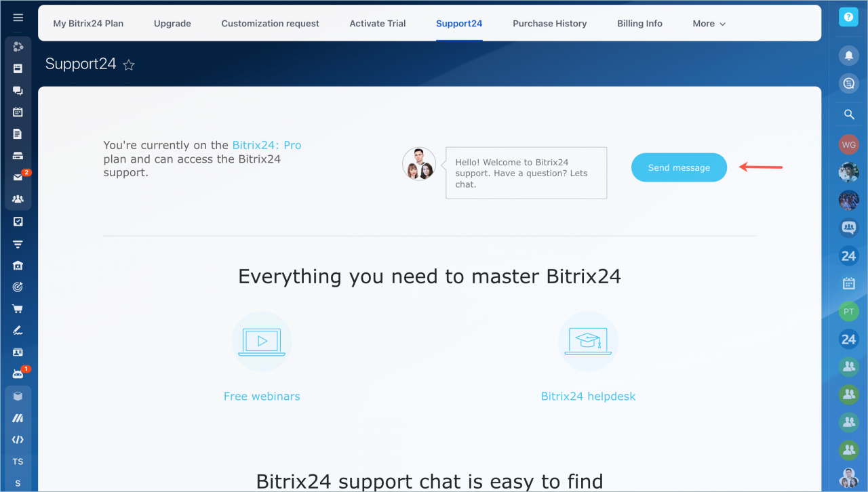The image size is (868, 492).
Task: Open the shopping cart icon in left sidebar
Action: [18, 309]
